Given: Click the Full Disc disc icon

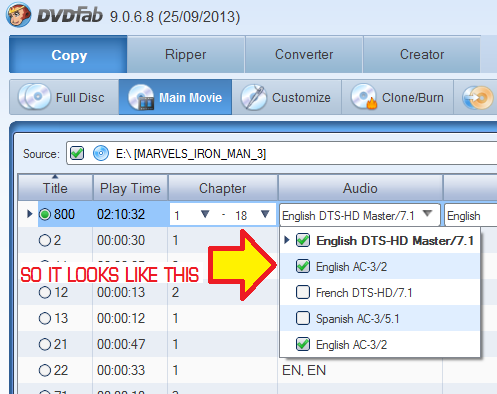Looking at the screenshot, I should pyautogui.click(x=34, y=97).
